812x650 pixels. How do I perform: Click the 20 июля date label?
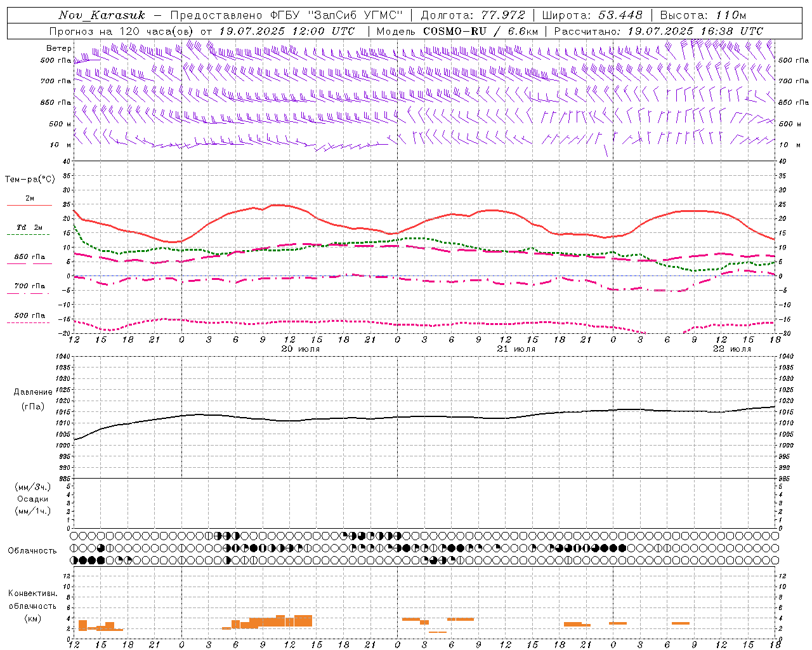point(300,349)
